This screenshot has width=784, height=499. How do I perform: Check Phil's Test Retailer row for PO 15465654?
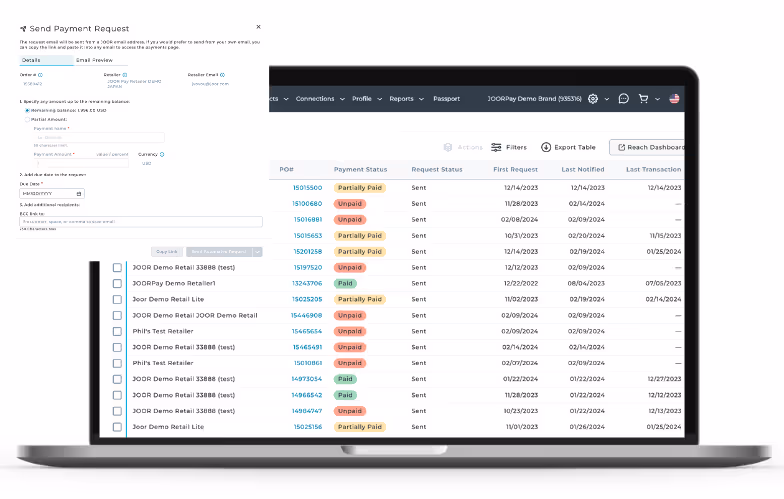[117, 332]
